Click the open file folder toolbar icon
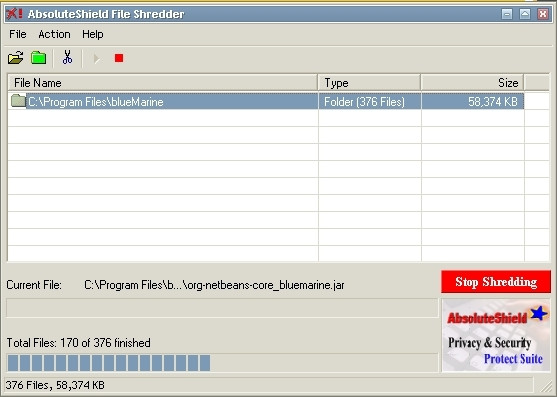 tap(16, 58)
